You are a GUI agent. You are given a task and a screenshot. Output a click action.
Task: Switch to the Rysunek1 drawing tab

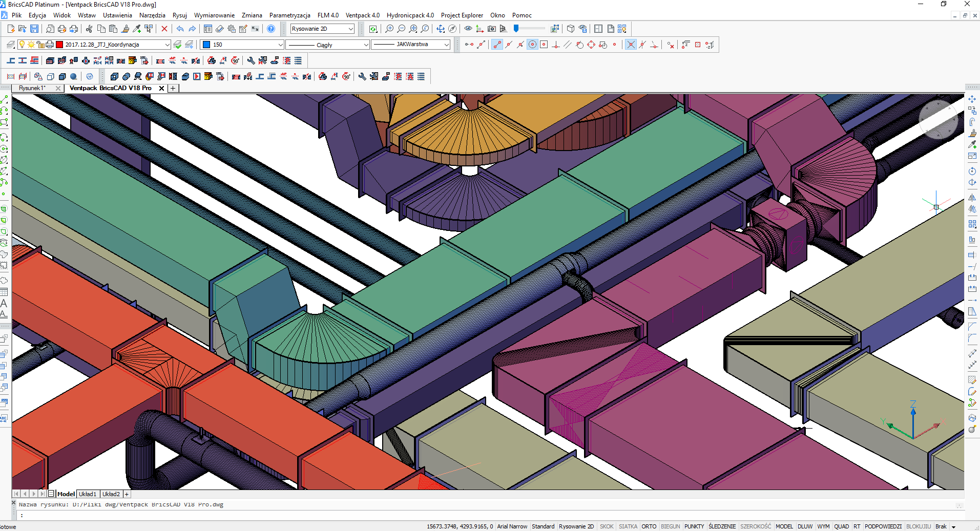pyautogui.click(x=32, y=88)
